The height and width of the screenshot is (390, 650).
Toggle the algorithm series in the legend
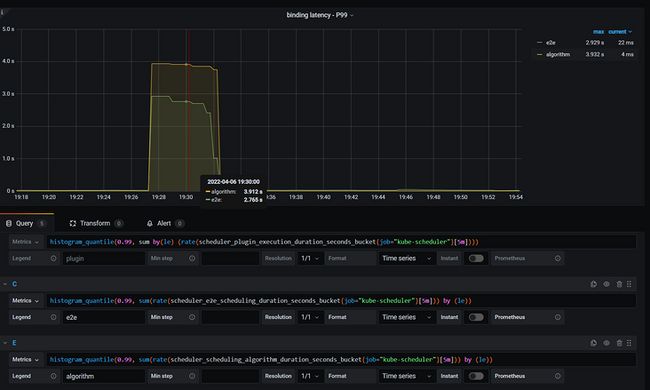click(x=558, y=54)
